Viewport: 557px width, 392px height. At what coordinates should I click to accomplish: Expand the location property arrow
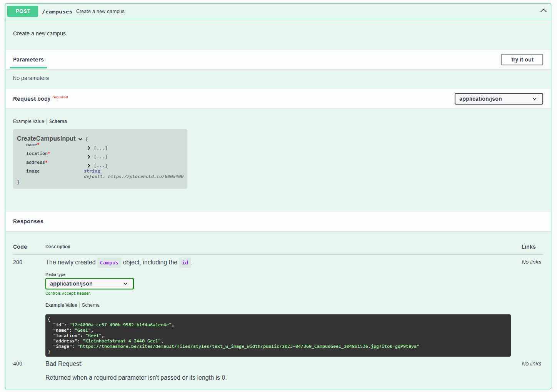point(89,157)
